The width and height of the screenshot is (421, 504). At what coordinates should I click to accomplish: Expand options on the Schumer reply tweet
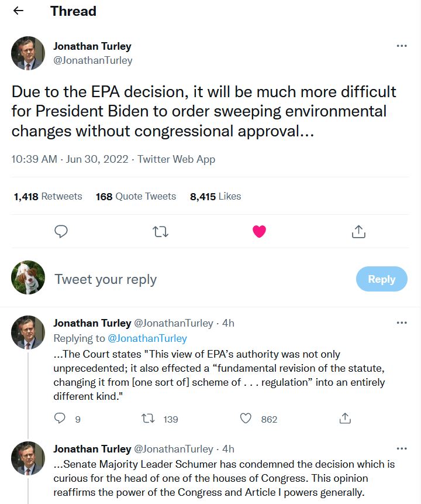pos(402,449)
